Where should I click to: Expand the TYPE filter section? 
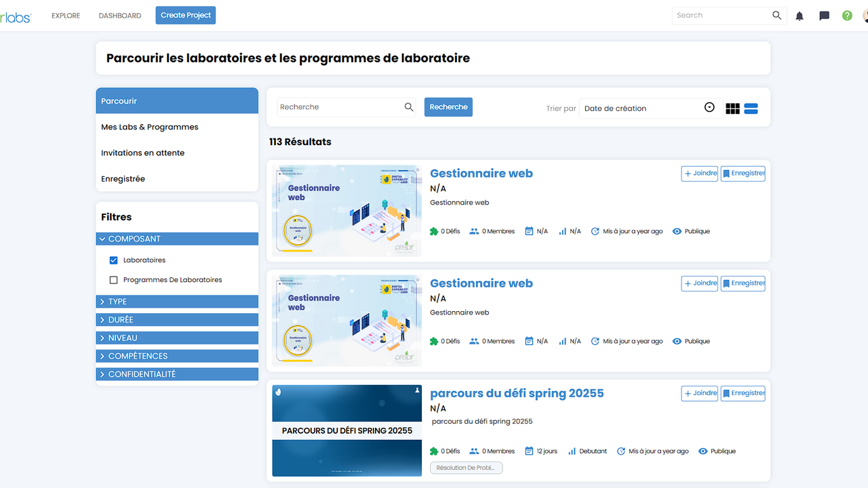point(177,302)
